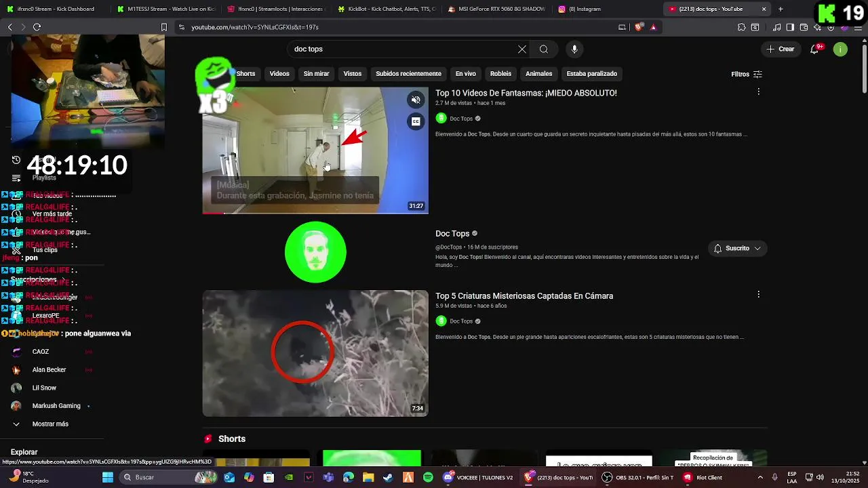Open options for Top 5 Criaturas Misteriosas

pos(758,294)
